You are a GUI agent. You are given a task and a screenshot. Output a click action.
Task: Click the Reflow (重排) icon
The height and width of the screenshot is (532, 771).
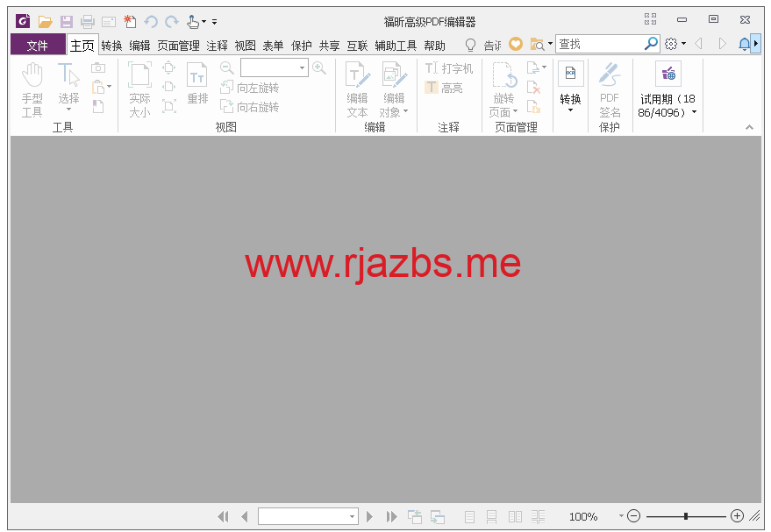[x=197, y=83]
